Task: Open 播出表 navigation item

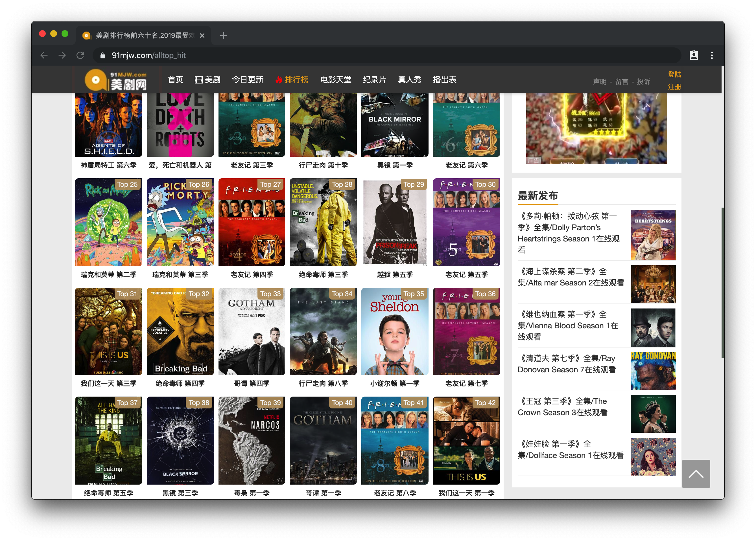Action: coord(444,80)
